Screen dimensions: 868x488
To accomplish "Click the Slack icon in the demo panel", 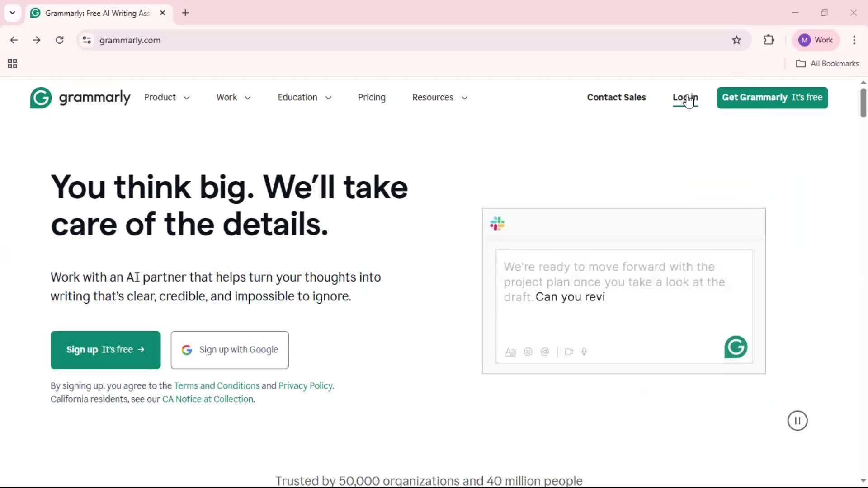I will [x=497, y=224].
